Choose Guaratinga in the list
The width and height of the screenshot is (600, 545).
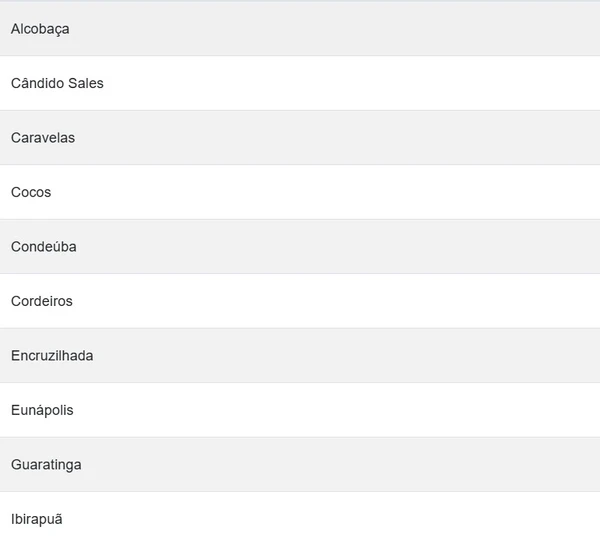(x=300, y=465)
